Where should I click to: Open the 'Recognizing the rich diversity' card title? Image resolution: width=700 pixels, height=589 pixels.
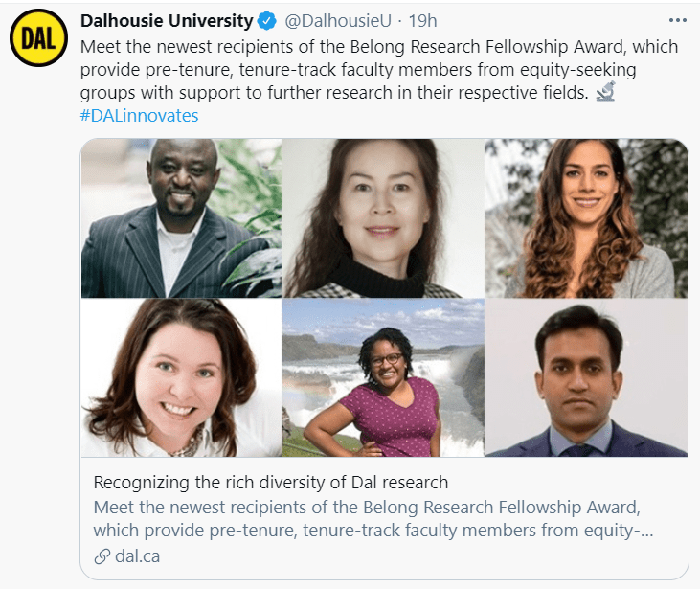pyautogui.click(x=271, y=483)
